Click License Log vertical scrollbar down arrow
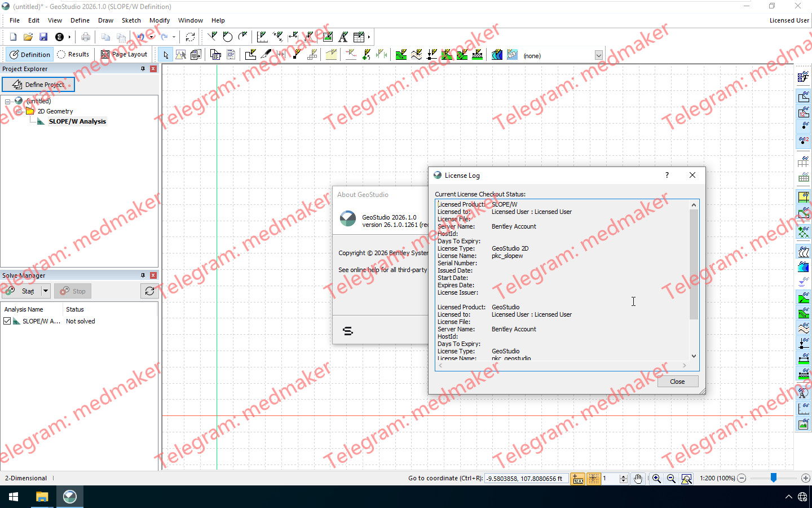This screenshot has height=508, width=812. (694, 356)
